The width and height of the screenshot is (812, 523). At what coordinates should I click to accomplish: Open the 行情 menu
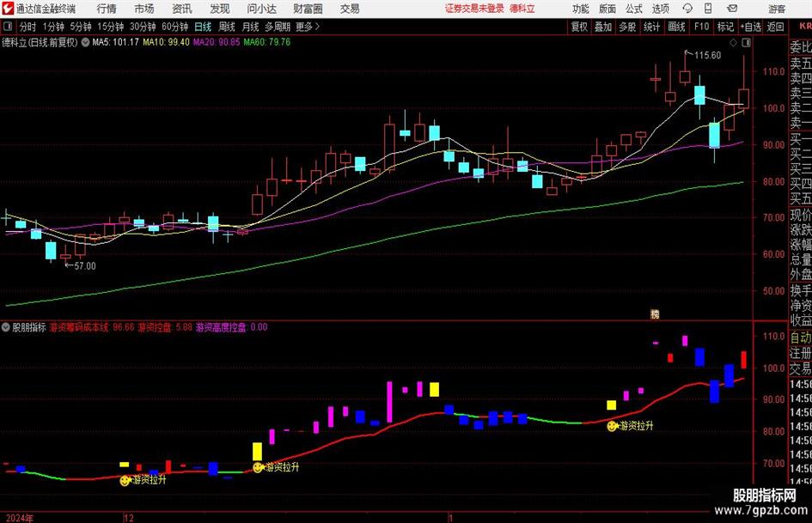[x=107, y=9]
